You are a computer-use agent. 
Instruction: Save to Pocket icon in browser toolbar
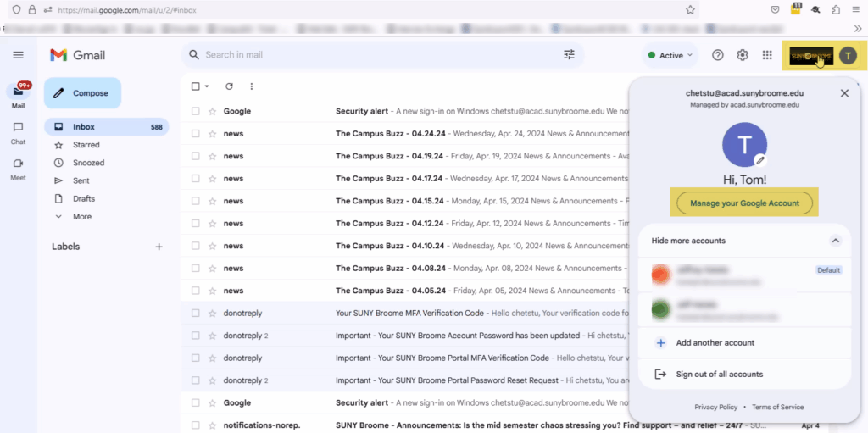[x=776, y=9]
